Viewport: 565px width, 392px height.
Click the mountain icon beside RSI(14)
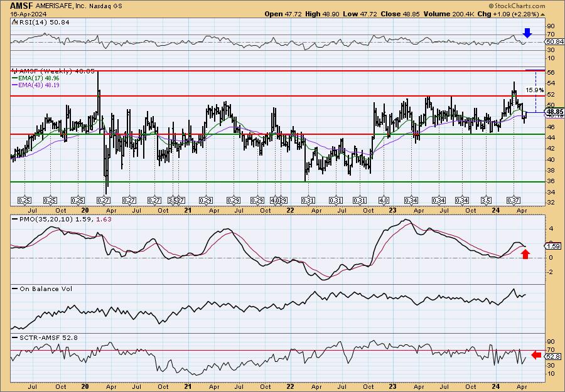click(14, 23)
